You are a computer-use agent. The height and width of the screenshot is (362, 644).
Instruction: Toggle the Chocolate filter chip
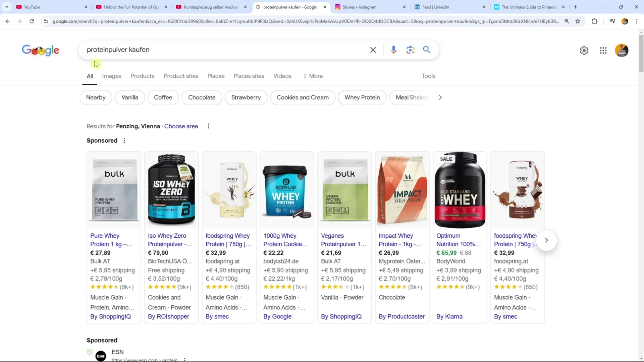pos(202,98)
